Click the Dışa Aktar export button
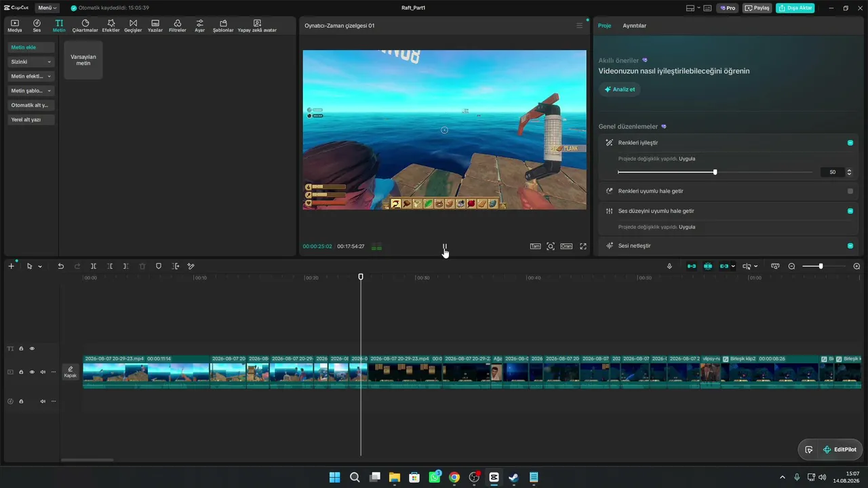Screen dimensions: 868x488 (795, 8)
